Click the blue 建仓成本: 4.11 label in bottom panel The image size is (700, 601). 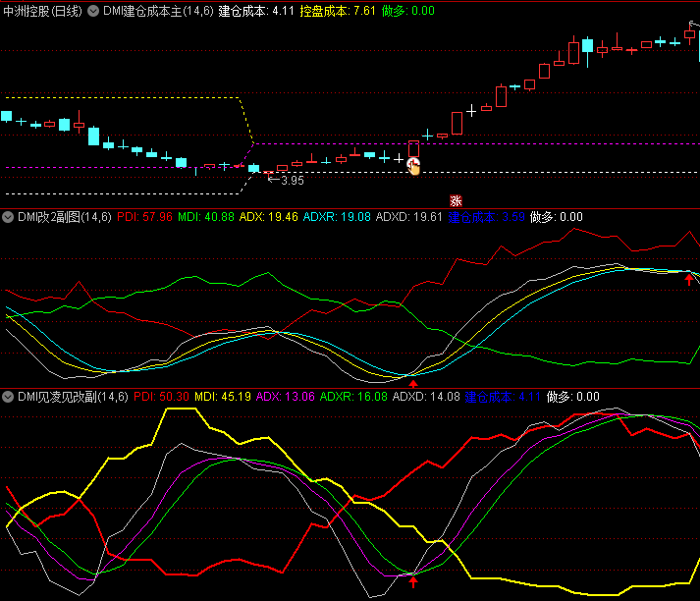pyautogui.click(x=503, y=397)
